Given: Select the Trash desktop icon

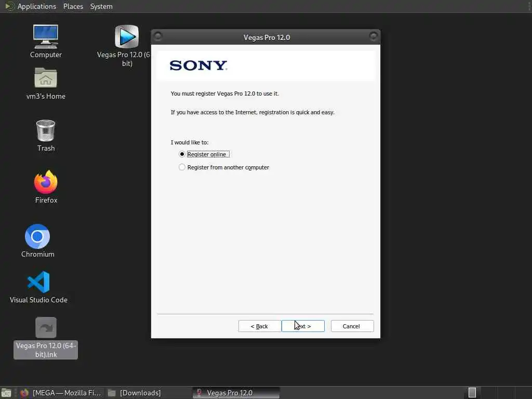Looking at the screenshot, I should coord(46,136).
